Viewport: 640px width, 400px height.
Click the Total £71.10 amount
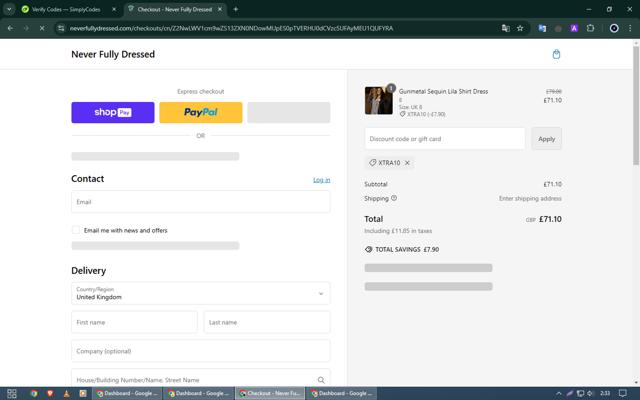(x=550, y=219)
